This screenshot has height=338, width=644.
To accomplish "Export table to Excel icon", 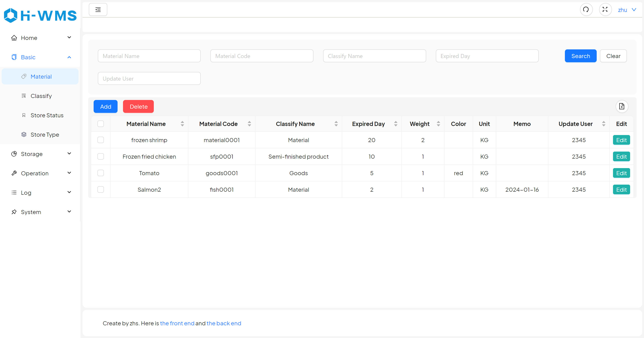I will click(x=622, y=106).
